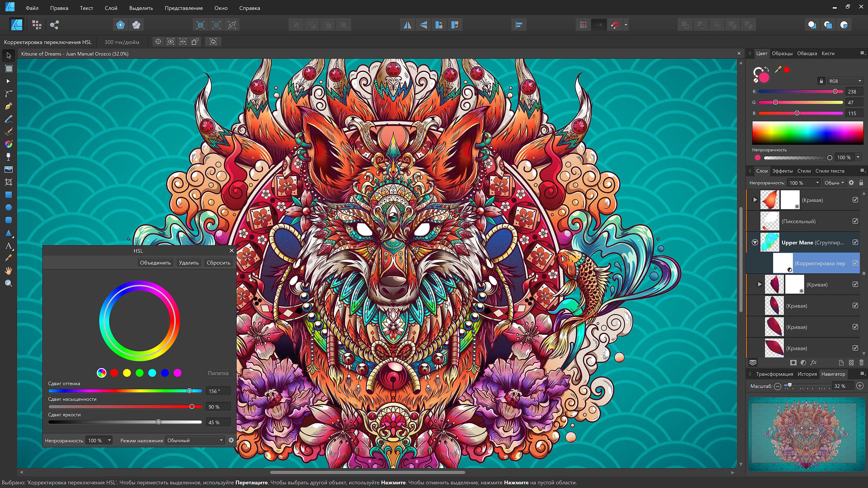Select the Rectangle shape tool
868x488 pixels.
pyautogui.click(x=9, y=195)
